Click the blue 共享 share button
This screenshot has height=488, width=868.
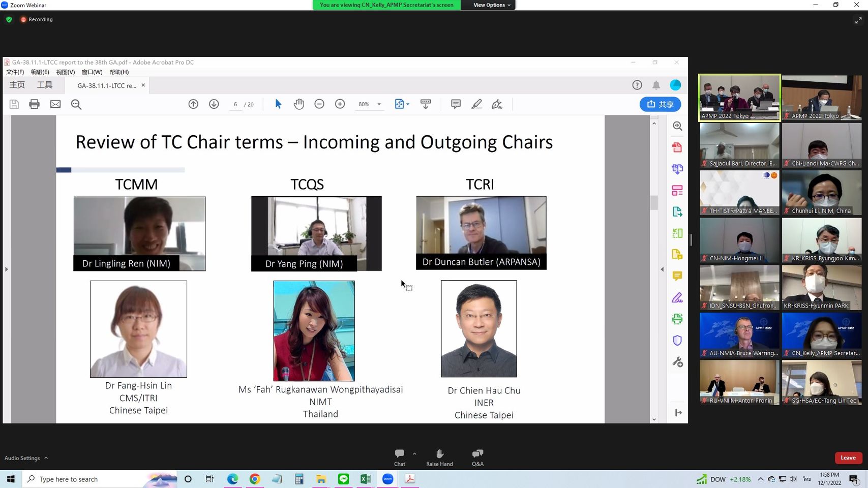click(x=660, y=104)
